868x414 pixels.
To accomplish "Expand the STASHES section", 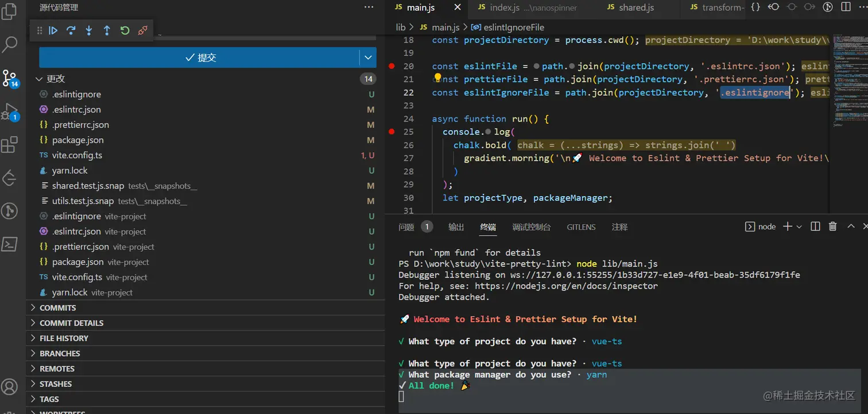I will [x=206, y=384].
